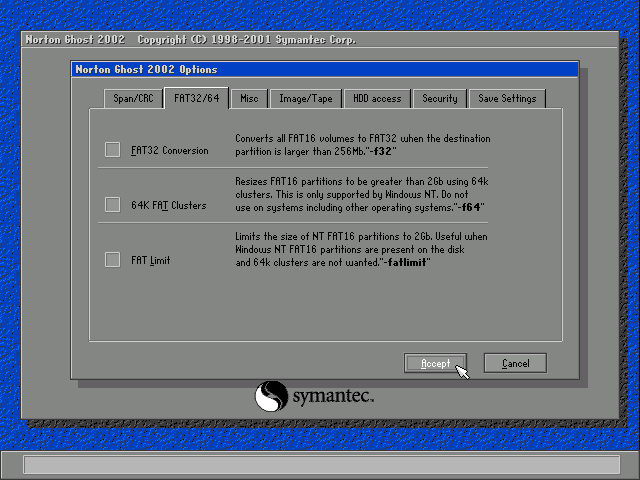Go to the Image/Tape tab
Viewport: 640px width, 480px height.
click(x=306, y=99)
